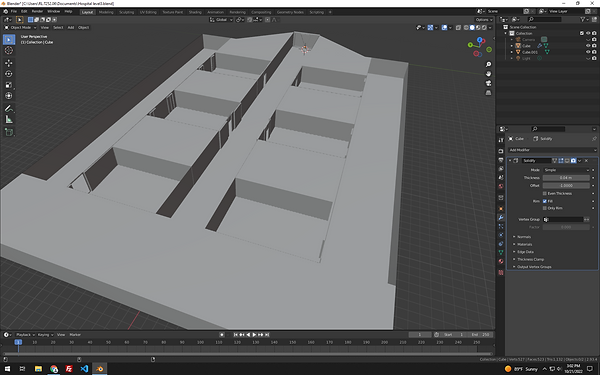Viewport: 600px width, 375px height.
Task: Select the Select Box tool
Action: click(x=9, y=39)
